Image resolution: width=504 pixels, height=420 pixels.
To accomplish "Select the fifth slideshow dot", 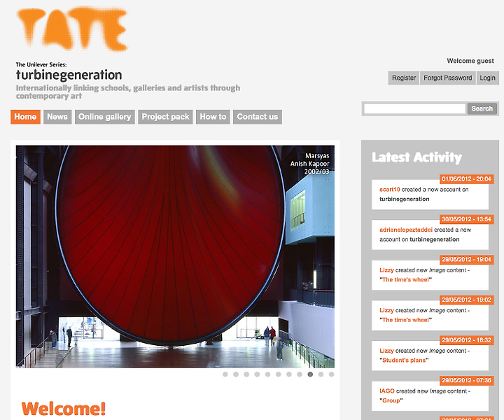I will pos(267,374).
